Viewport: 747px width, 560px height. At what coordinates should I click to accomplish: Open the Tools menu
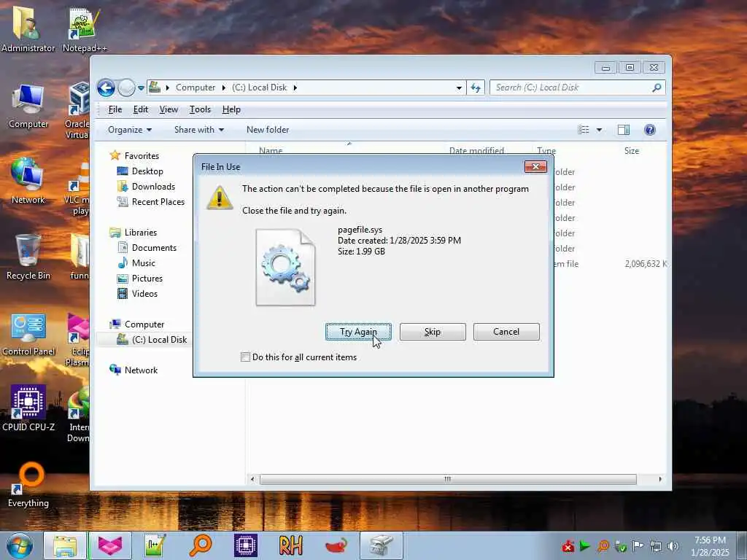tap(200, 109)
